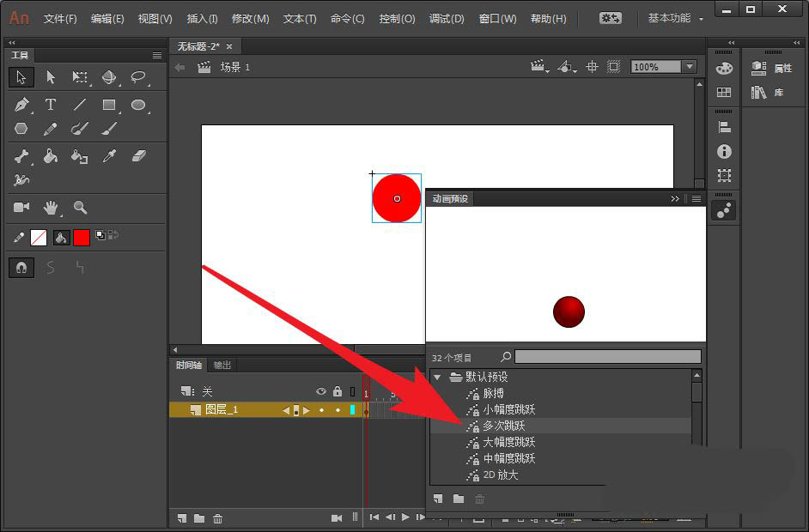Select the Text tool
This screenshot has height=532, width=809.
pyautogui.click(x=51, y=105)
